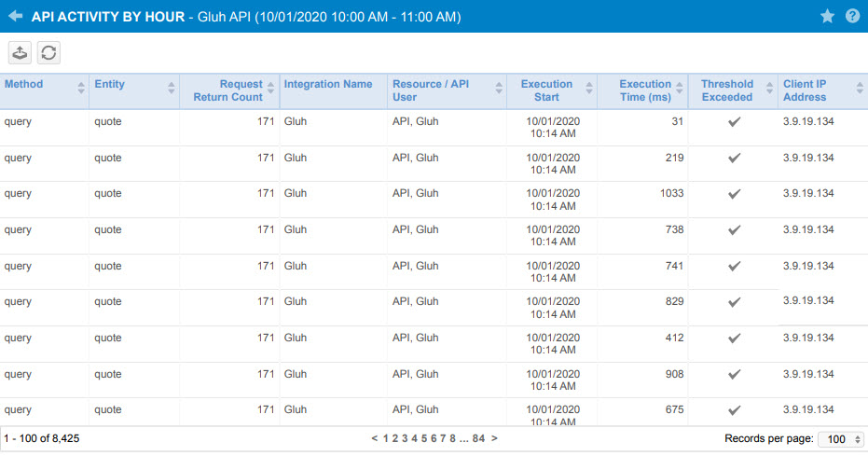868x456 pixels.
Task: Open help via question mark icon
Action: tap(852, 16)
